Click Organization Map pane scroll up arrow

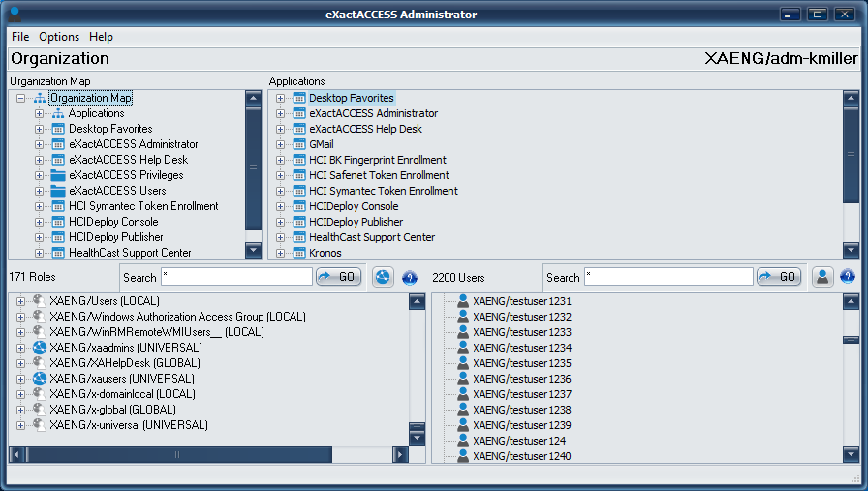(x=254, y=98)
